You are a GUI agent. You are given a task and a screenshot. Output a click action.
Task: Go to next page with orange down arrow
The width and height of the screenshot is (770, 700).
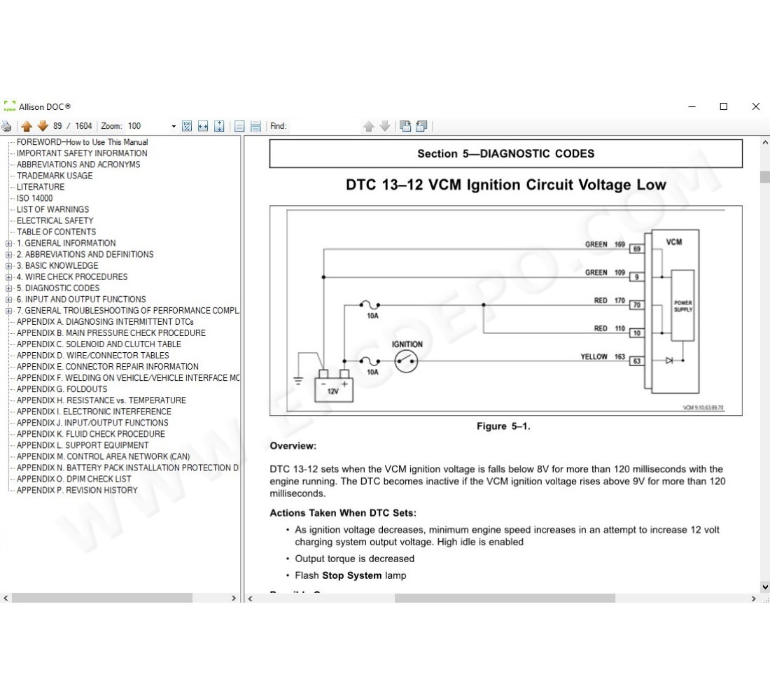[43, 126]
